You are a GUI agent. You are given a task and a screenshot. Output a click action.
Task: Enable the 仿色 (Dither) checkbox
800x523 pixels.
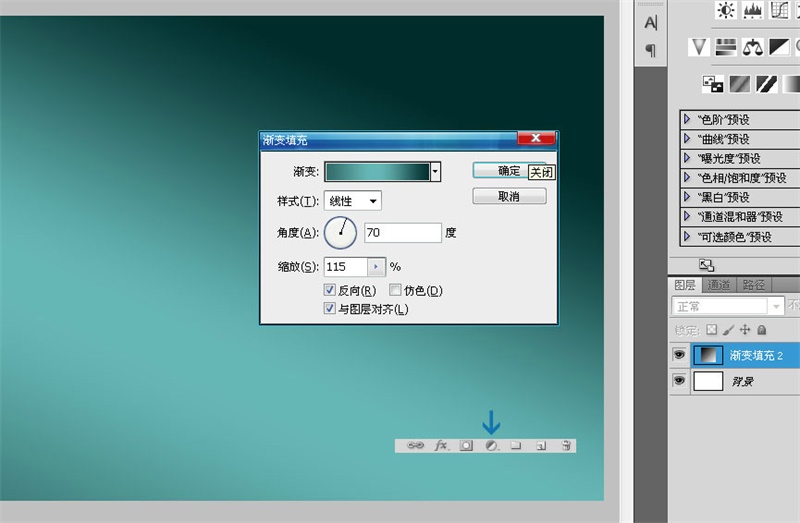click(395, 290)
